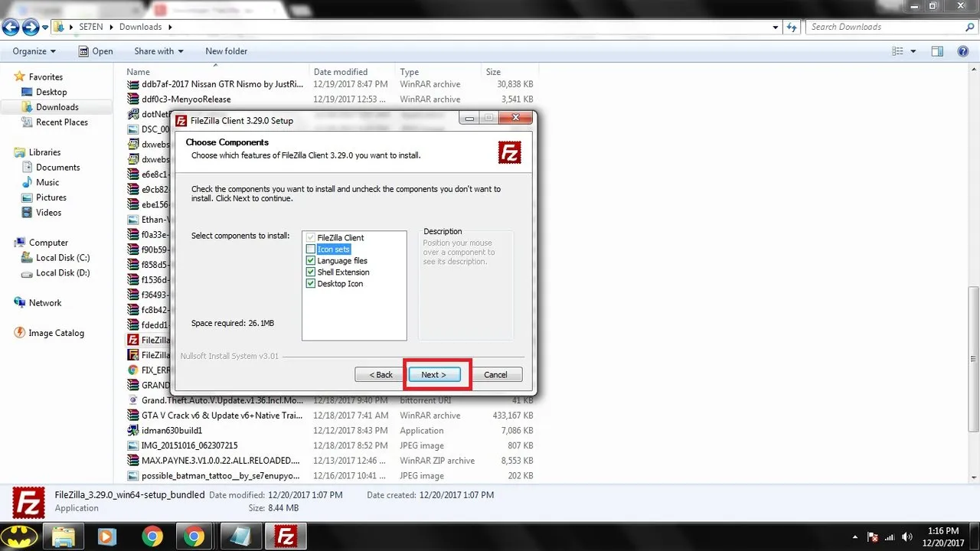Select Favorites in the navigation pane
The image size is (980, 551).
pos(46,77)
